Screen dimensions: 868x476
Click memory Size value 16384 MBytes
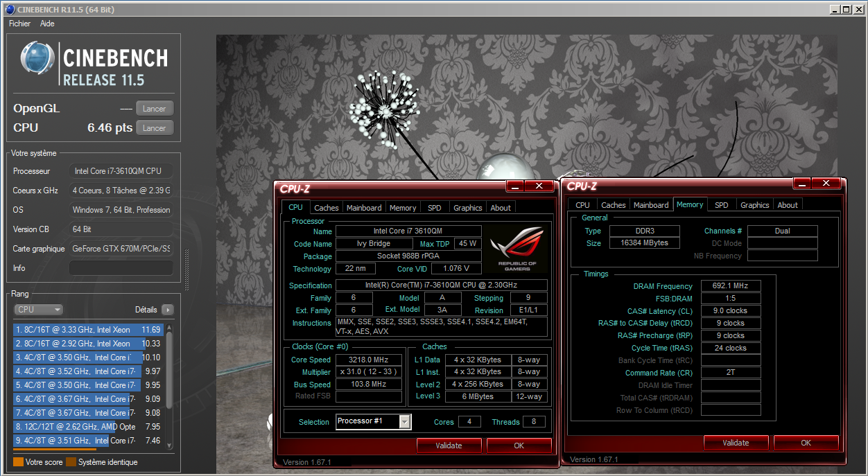click(645, 243)
